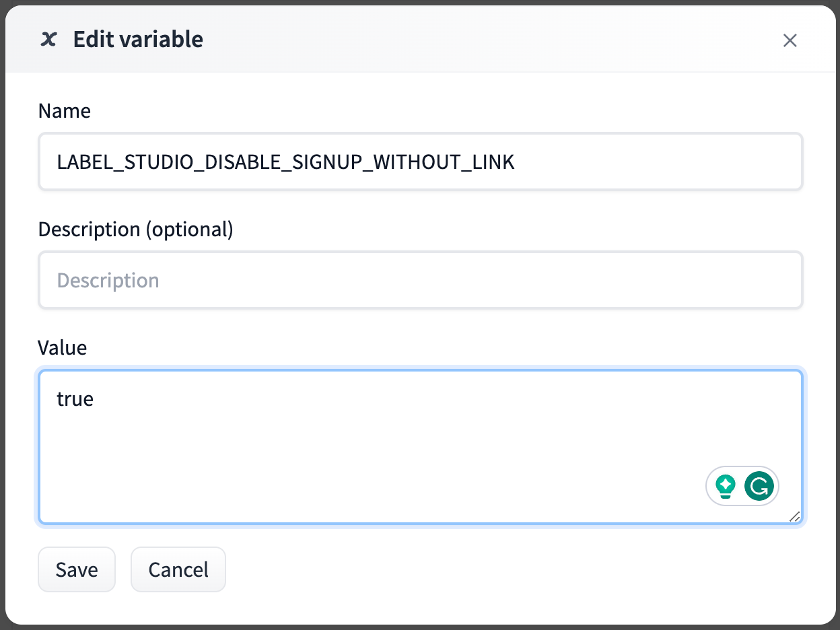Place cursor on the word "true"
The width and height of the screenshot is (840, 630).
(x=75, y=399)
